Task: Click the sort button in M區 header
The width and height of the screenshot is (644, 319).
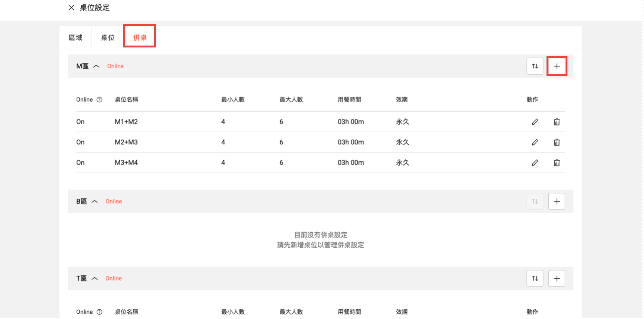Action: pyautogui.click(x=535, y=66)
